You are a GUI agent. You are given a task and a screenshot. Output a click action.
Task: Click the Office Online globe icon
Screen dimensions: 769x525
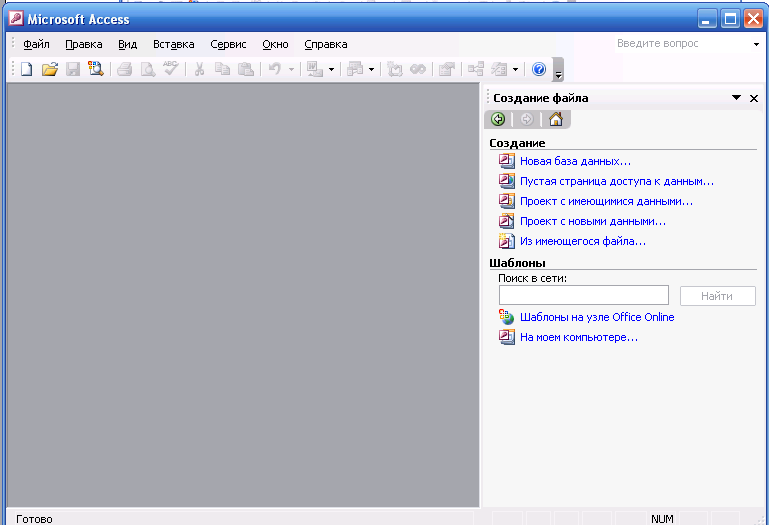click(507, 317)
